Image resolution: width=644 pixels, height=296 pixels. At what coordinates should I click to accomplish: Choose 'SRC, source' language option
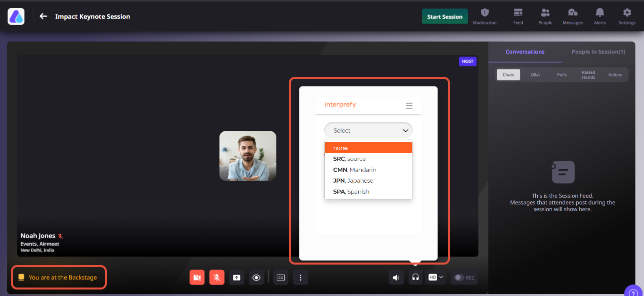368,159
